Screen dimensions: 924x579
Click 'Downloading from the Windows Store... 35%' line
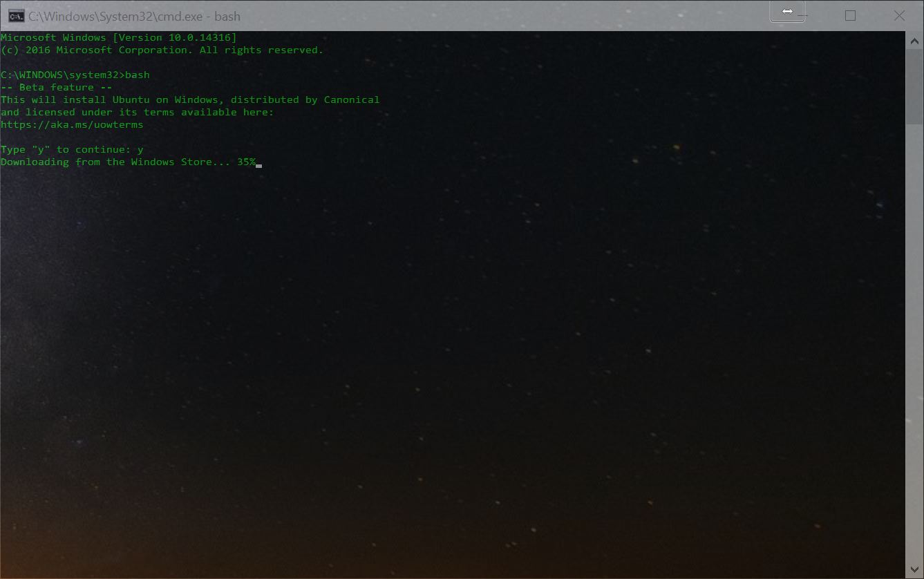128,162
